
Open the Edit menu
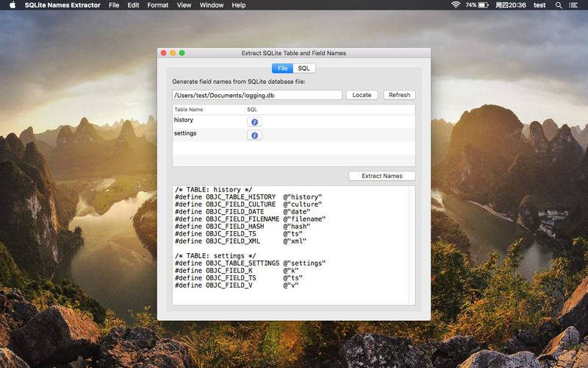coord(133,5)
